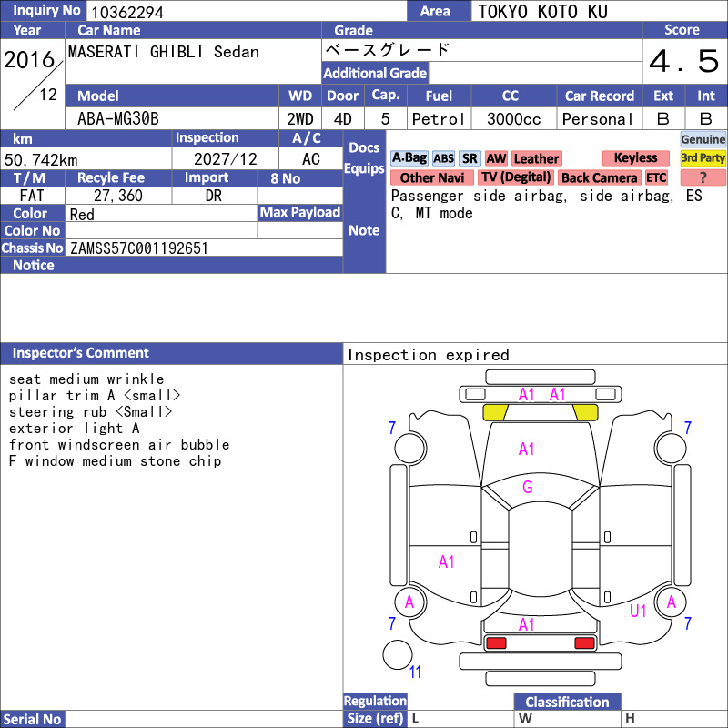Click the Back Camera badge
Screen dimensions: 728x728
click(599, 177)
